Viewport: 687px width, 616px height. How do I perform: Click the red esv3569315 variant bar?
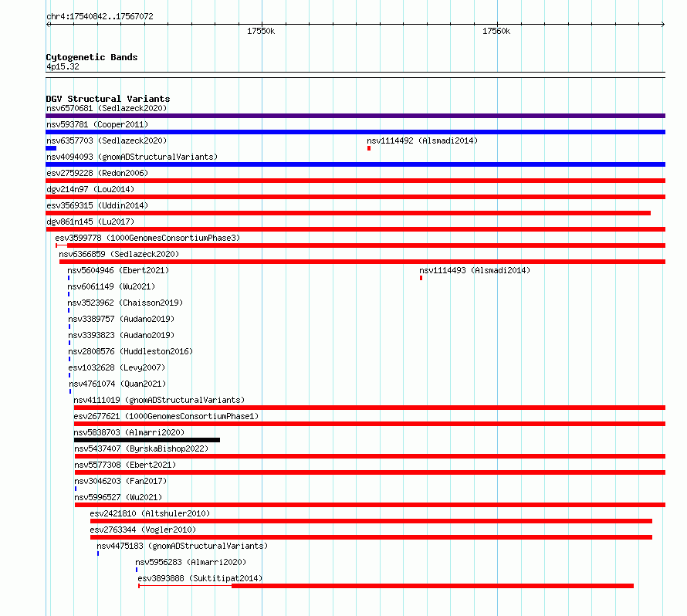[x=348, y=213]
